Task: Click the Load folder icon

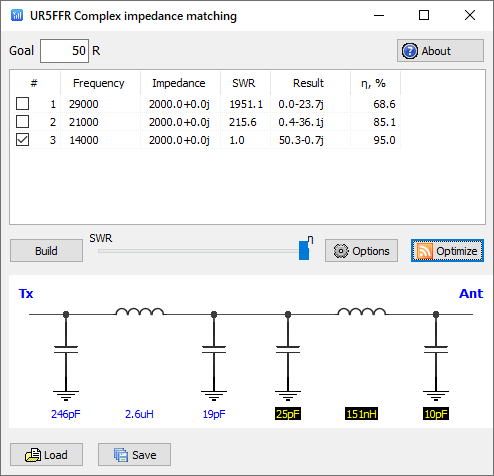Action: pos(33,455)
